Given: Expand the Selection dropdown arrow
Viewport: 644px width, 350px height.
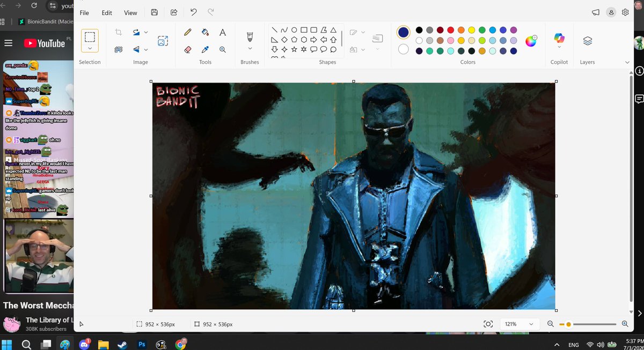Looking at the screenshot, I should [x=90, y=48].
